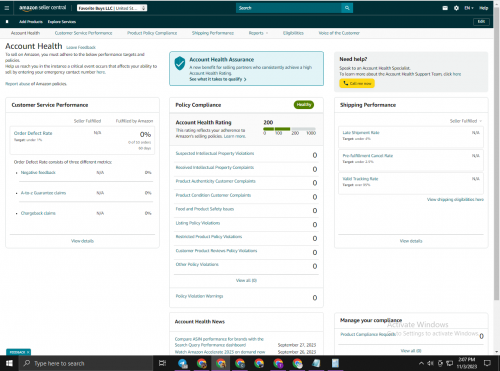Go to the Account Health tab
Image resolution: width=500 pixels, height=371 pixels.
click(x=25, y=33)
